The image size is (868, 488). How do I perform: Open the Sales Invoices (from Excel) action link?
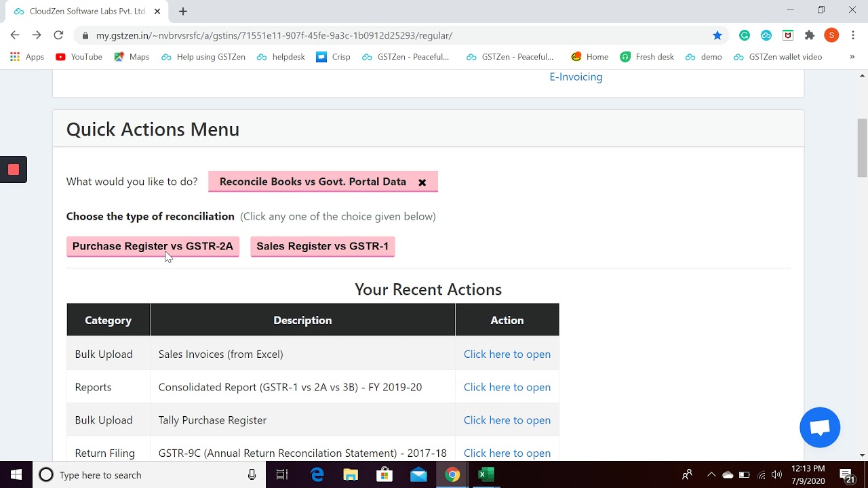tap(507, 354)
